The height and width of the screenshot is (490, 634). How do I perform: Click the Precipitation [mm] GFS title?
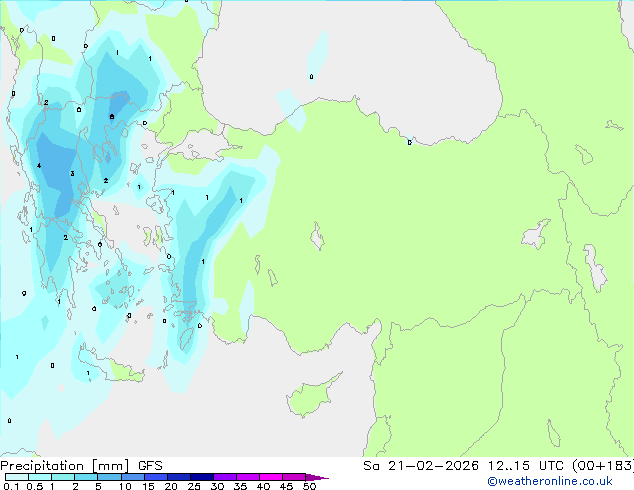coord(81,466)
